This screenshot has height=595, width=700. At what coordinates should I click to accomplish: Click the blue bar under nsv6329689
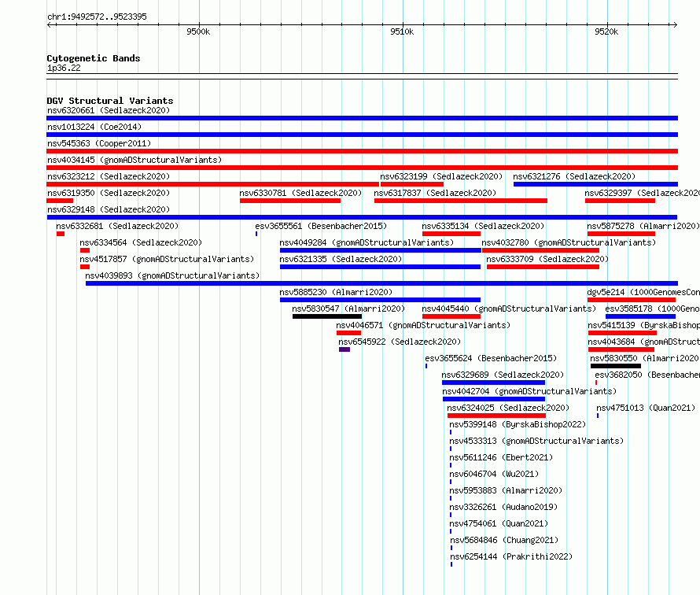[x=493, y=382]
